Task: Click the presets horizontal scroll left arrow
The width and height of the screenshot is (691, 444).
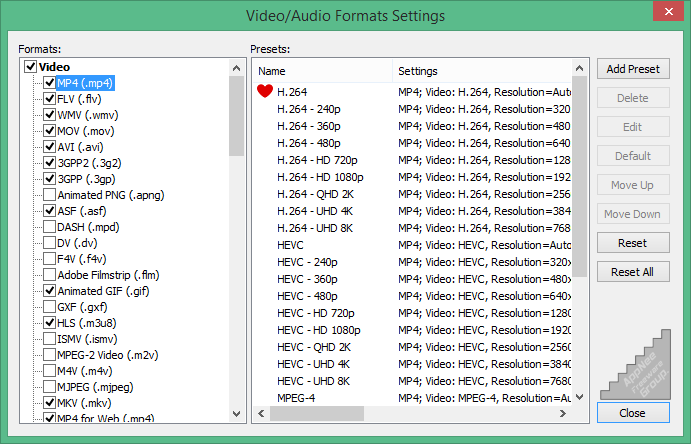Action: coord(261,413)
